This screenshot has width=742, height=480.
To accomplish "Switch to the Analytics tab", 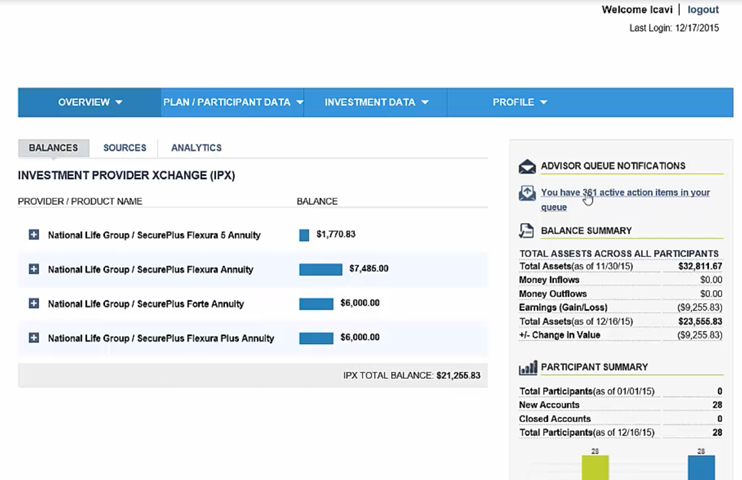I will [x=196, y=148].
